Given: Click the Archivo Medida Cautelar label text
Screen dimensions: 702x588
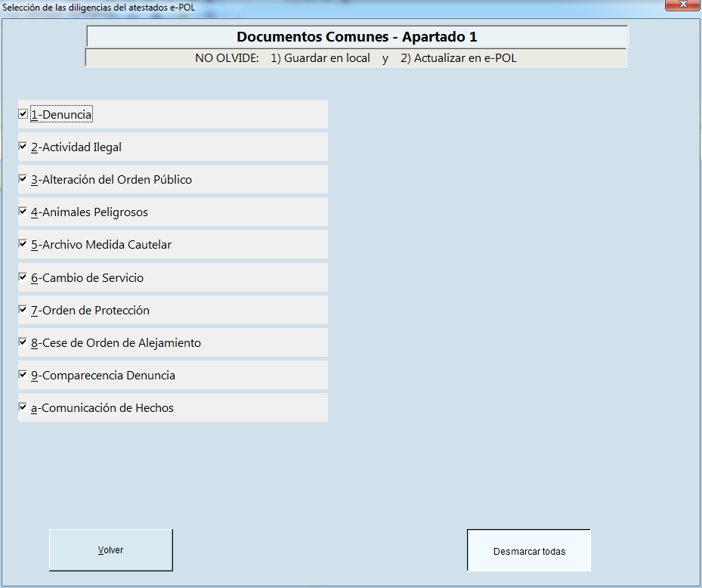Looking at the screenshot, I should 107,245.
